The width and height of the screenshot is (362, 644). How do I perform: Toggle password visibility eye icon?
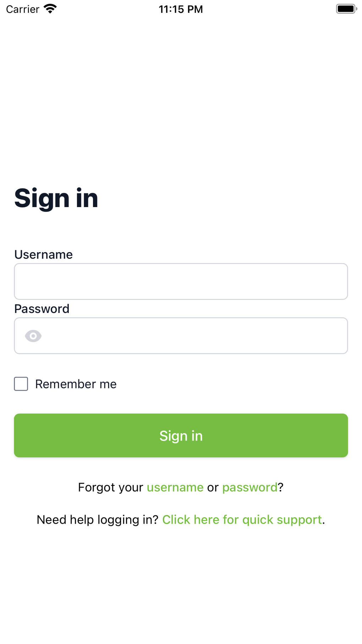[x=33, y=336]
